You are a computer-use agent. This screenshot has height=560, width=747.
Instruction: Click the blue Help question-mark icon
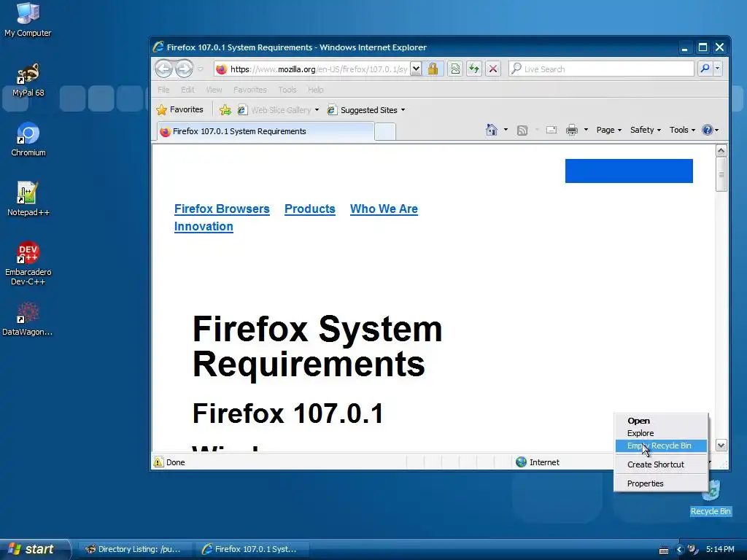coord(708,130)
